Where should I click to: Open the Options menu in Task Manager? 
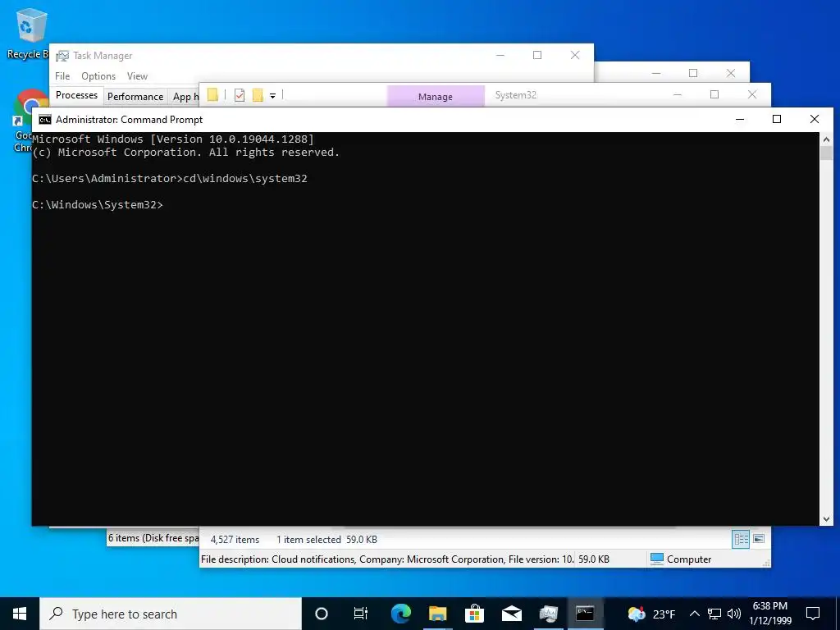point(98,76)
